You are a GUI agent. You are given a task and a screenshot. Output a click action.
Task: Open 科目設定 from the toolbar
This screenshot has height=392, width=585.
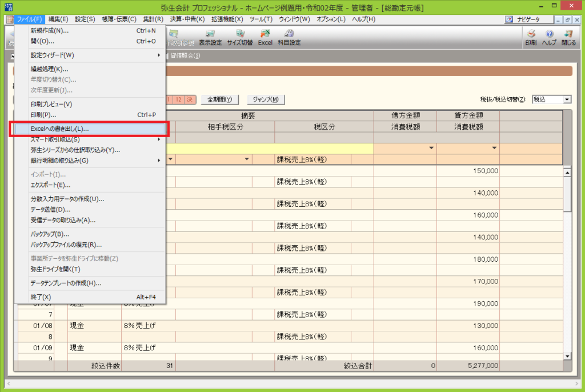pos(289,37)
